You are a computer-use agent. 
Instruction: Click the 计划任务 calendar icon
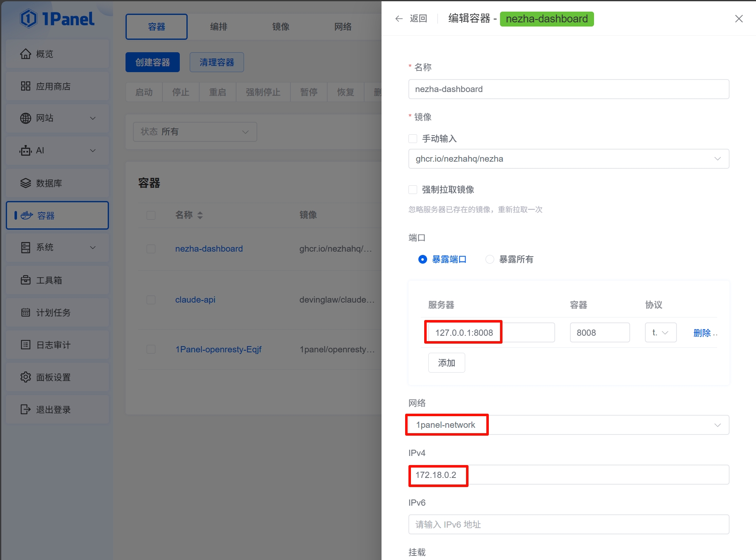point(26,312)
